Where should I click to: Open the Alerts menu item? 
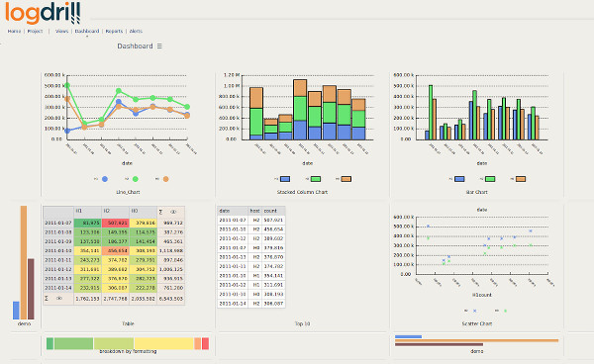point(136,31)
